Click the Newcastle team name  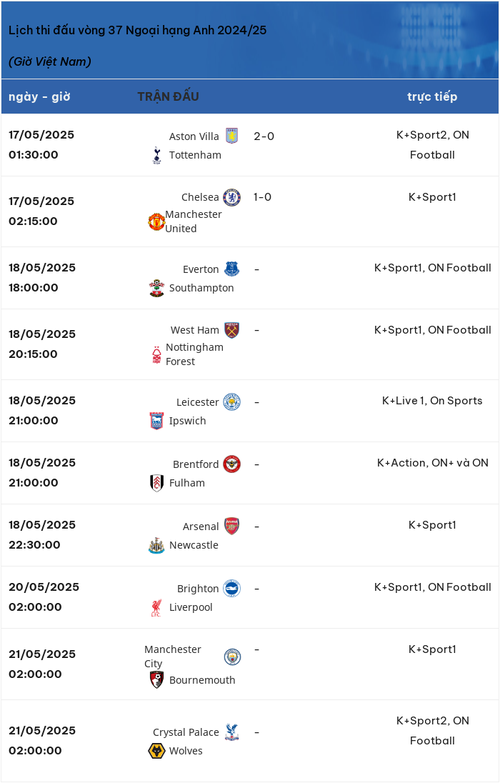coord(194,545)
